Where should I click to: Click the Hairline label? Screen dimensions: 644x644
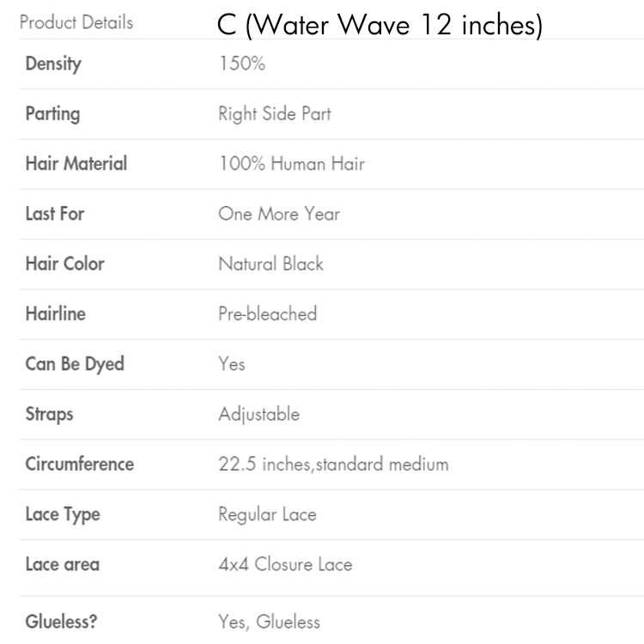(x=56, y=313)
